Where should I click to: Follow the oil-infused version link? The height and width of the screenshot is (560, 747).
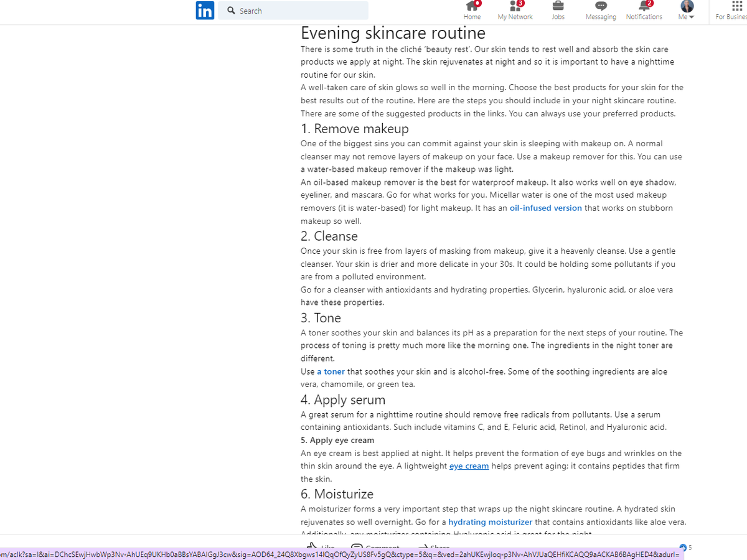(545, 208)
